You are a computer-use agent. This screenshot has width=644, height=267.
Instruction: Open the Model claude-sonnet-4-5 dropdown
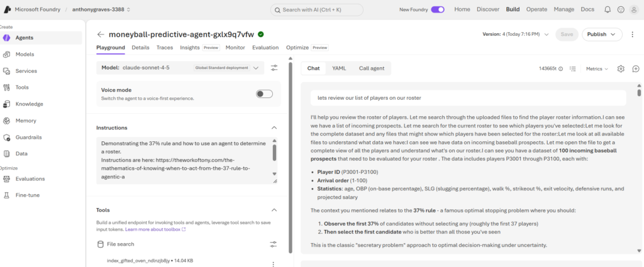(180, 68)
